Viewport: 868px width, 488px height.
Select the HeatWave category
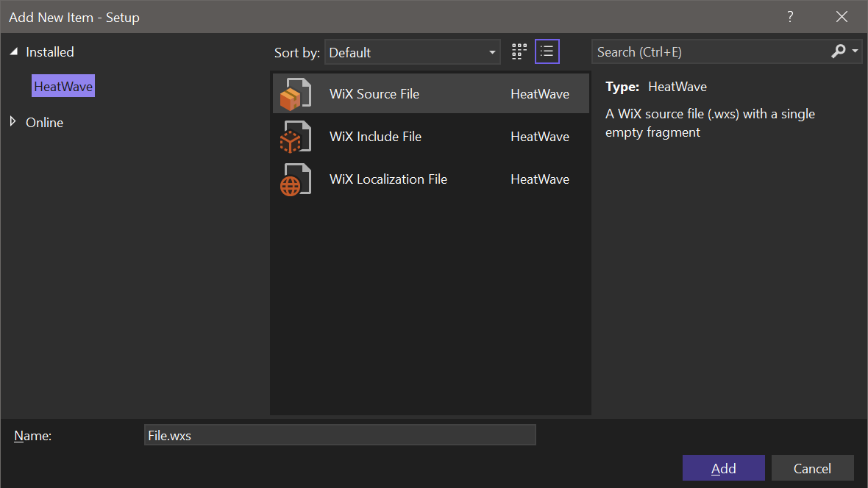coord(63,85)
